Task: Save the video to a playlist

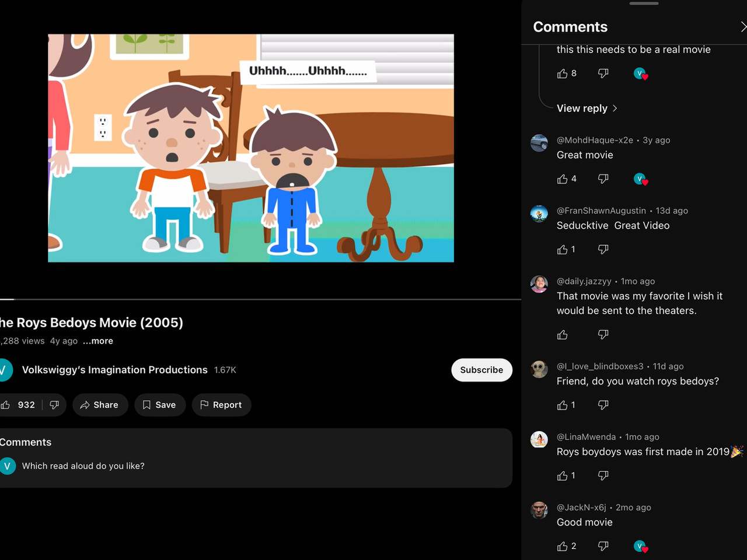Action: [x=160, y=405]
